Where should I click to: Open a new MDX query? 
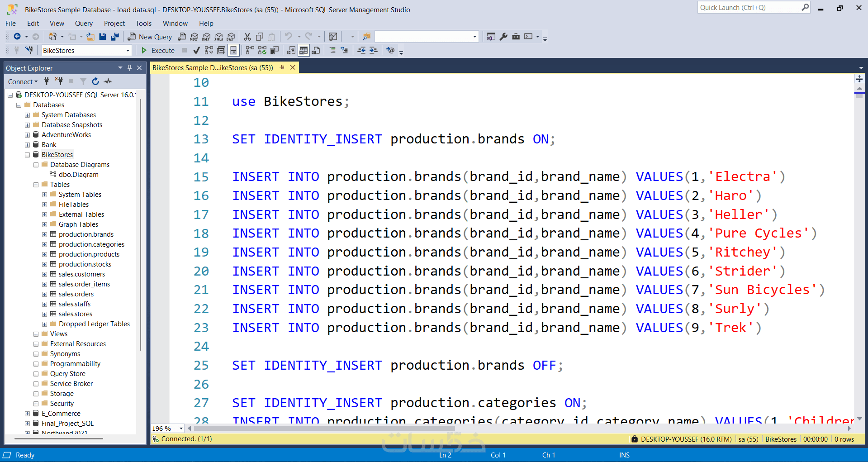coord(194,37)
